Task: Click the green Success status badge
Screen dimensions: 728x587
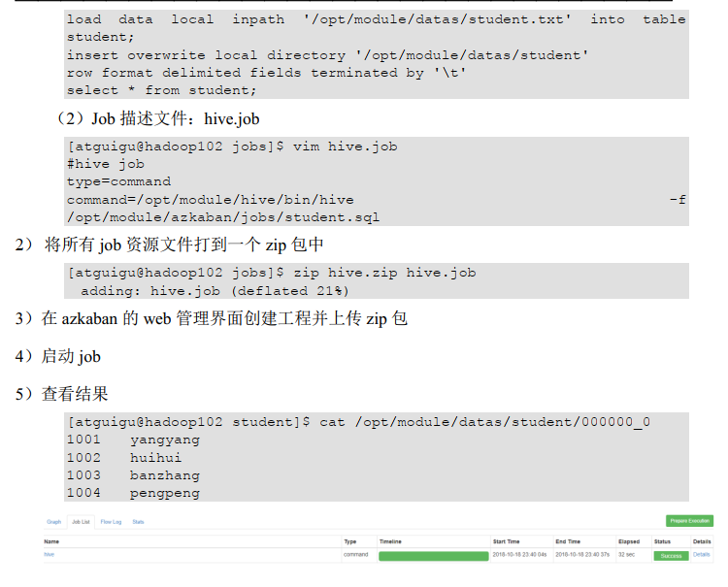Action: click(x=671, y=555)
